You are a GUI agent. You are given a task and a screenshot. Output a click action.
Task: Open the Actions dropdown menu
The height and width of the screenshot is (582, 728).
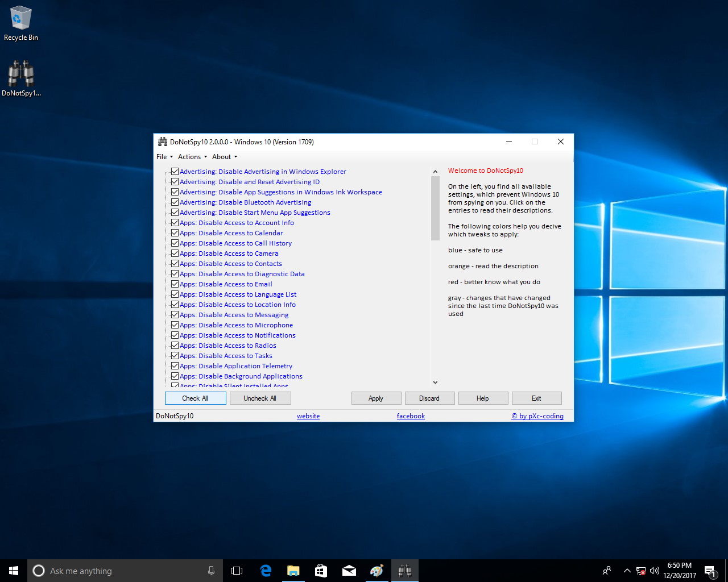pyautogui.click(x=192, y=157)
